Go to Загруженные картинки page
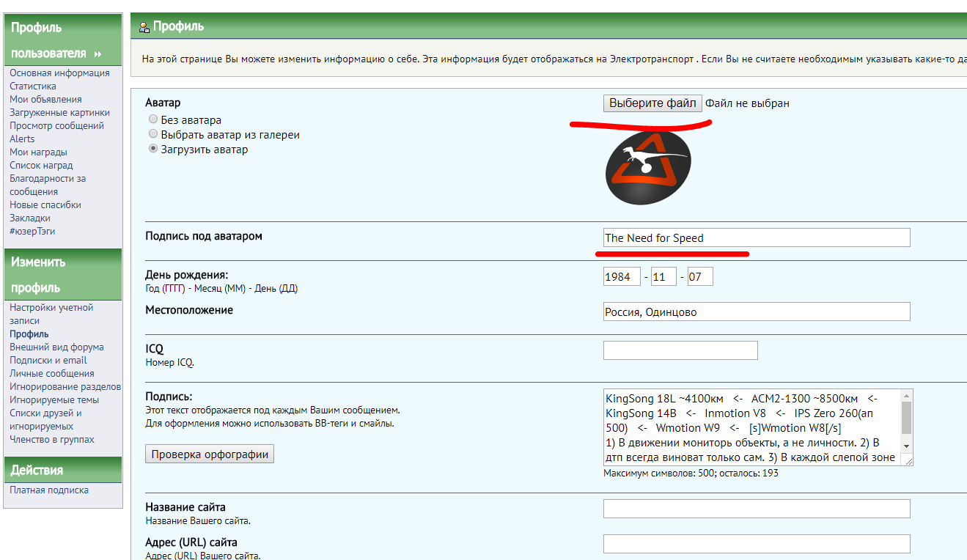967x560 pixels. click(59, 112)
